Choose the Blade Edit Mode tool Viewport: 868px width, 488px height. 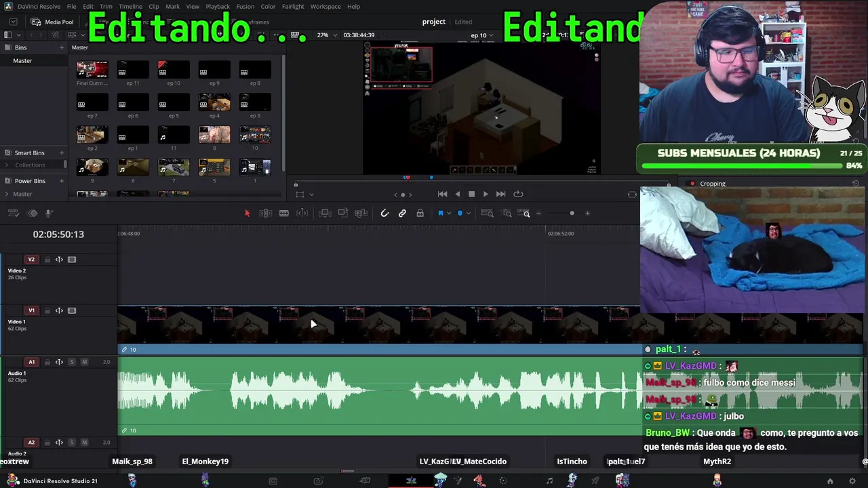pyautogui.click(x=284, y=213)
